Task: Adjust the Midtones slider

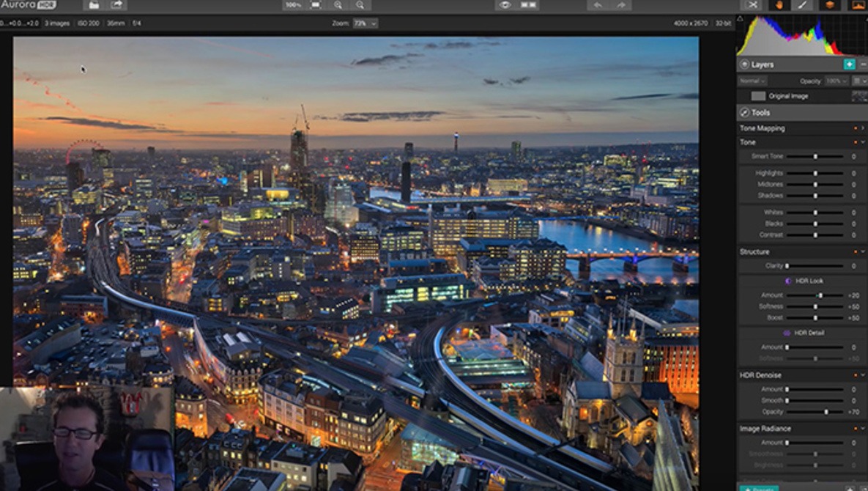Action: [815, 185]
